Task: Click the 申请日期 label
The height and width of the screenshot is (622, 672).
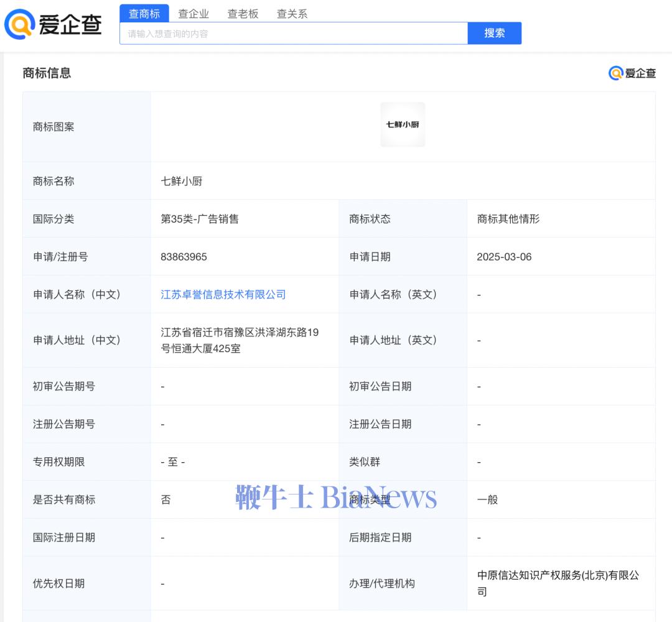Action: coord(370,257)
